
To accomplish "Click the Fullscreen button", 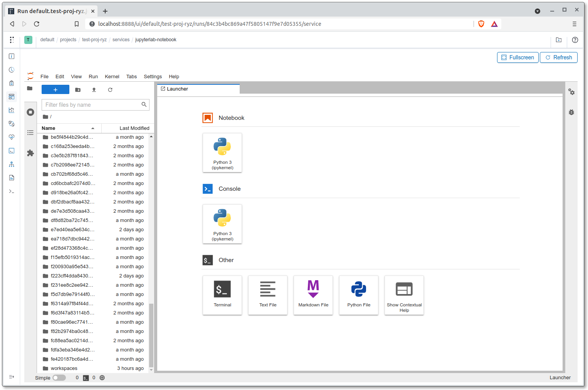I will tap(517, 57).
